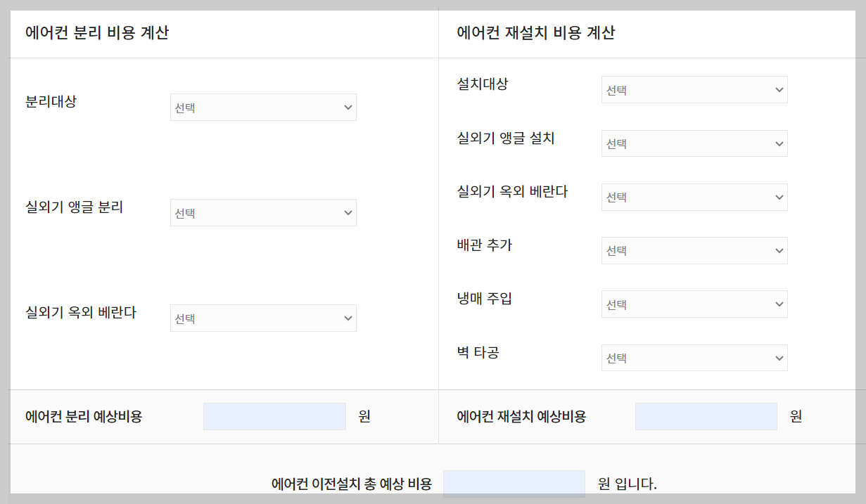This screenshot has height=504, width=866.
Task: Click the 분리대상 label
Action: pos(46,107)
